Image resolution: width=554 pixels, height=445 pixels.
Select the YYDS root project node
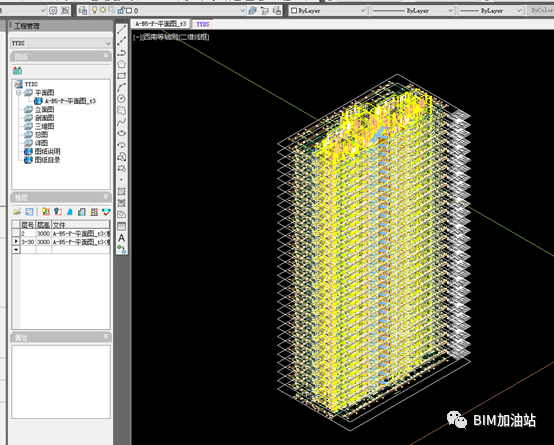pos(31,84)
